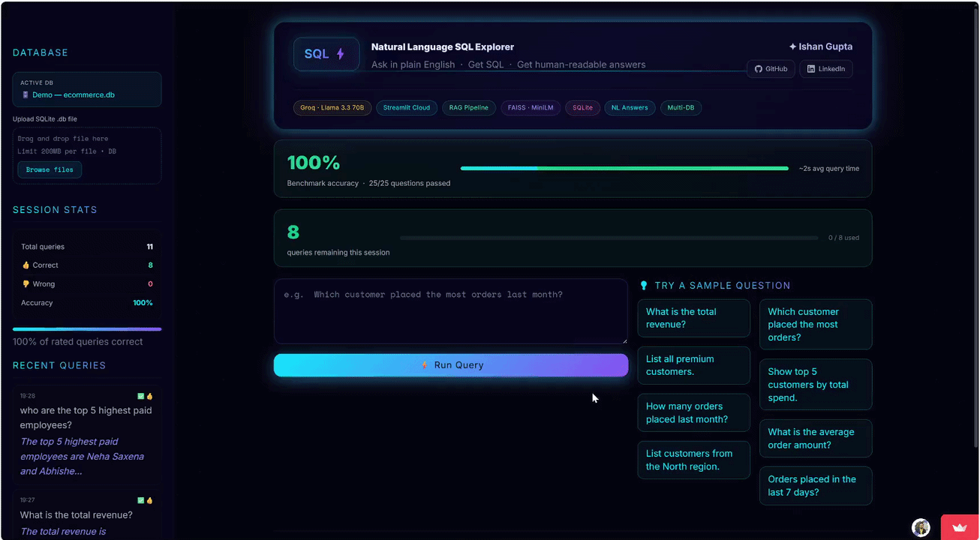
Task: Choose the List all premium customers sample
Action: [x=693, y=365]
